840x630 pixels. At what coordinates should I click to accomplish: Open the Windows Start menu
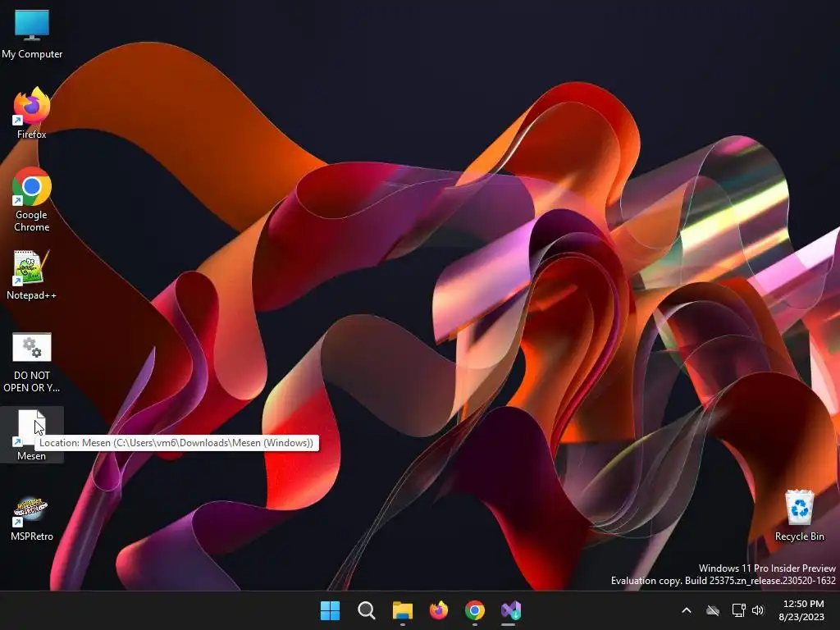click(330, 610)
